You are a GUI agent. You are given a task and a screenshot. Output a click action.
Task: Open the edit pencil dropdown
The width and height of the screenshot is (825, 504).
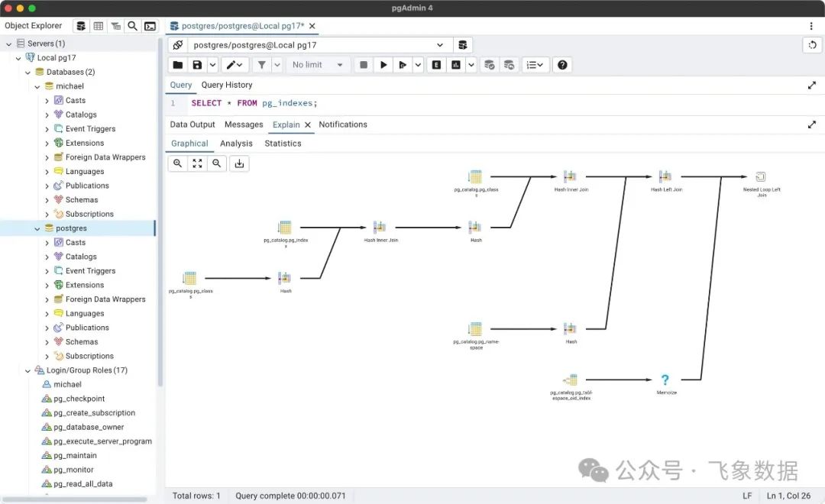tap(235, 65)
